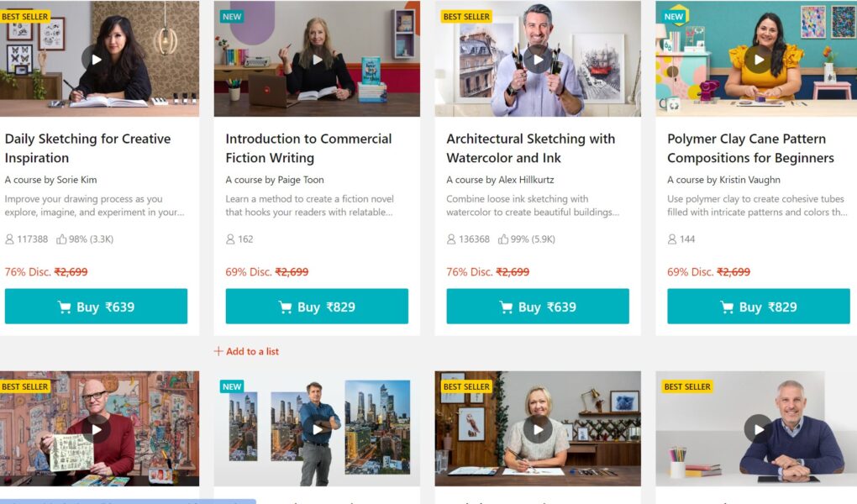The width and height of the screenshot is (857, 504).
Task: Click student count icon next to 136368
Action: [451, 239]
